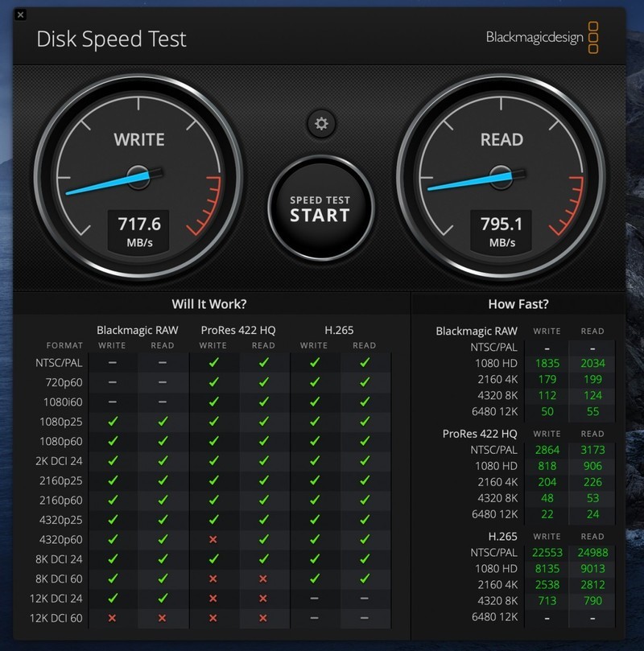Select the "Will It Work?" panel header
Viewport: 644px width, 651px height.
pos(209,304)
